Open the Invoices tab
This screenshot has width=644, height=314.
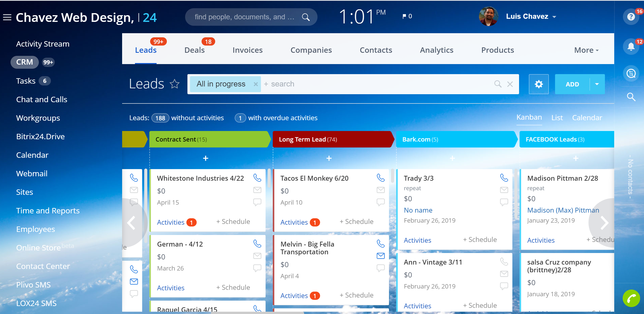pos(247,50)
